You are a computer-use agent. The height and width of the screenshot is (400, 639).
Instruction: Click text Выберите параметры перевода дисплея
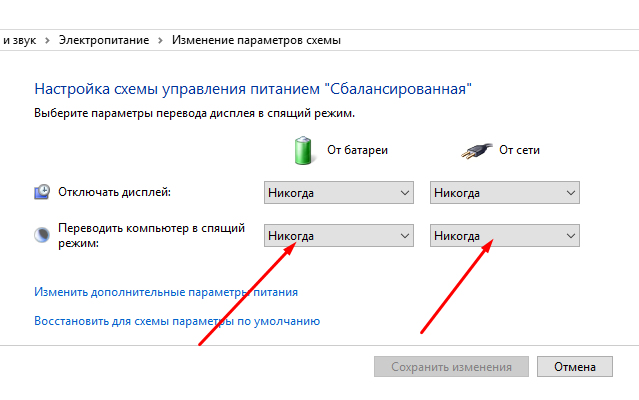pyautogui.click(x=194, y=113)
